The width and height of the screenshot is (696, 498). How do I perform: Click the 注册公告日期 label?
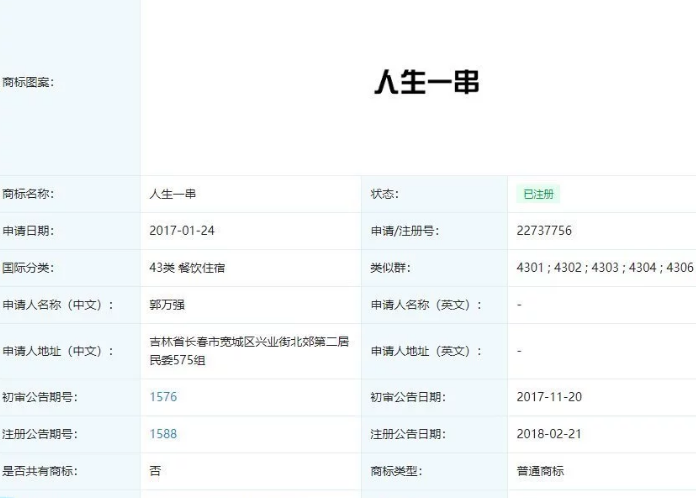click(408, 434)
